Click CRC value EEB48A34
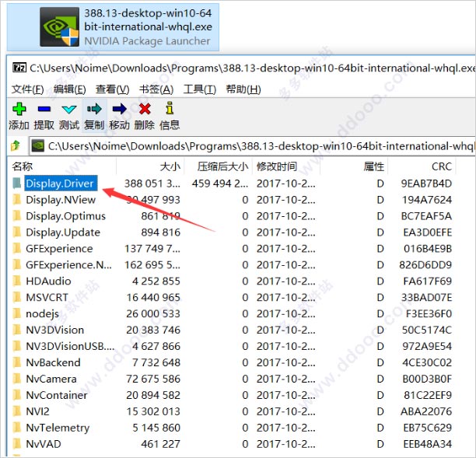The height and width of the screenshot is (458, 476). click(x=428, y=444)
